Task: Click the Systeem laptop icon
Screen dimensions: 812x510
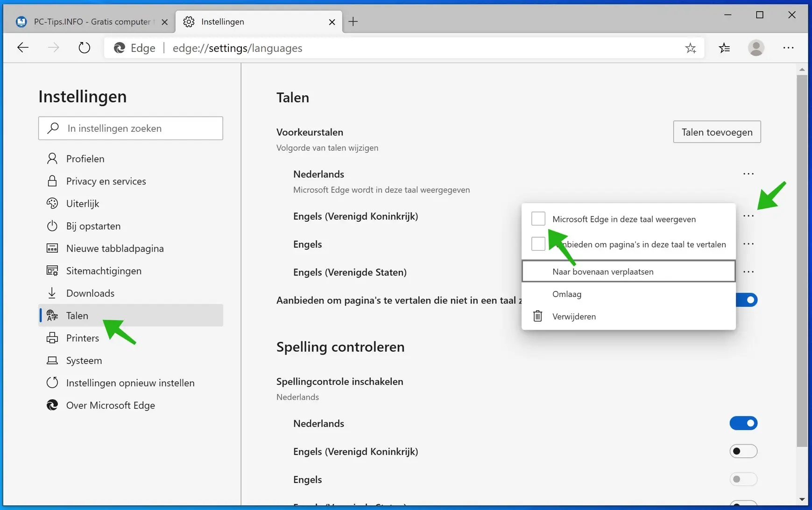Action: point(52,361)
